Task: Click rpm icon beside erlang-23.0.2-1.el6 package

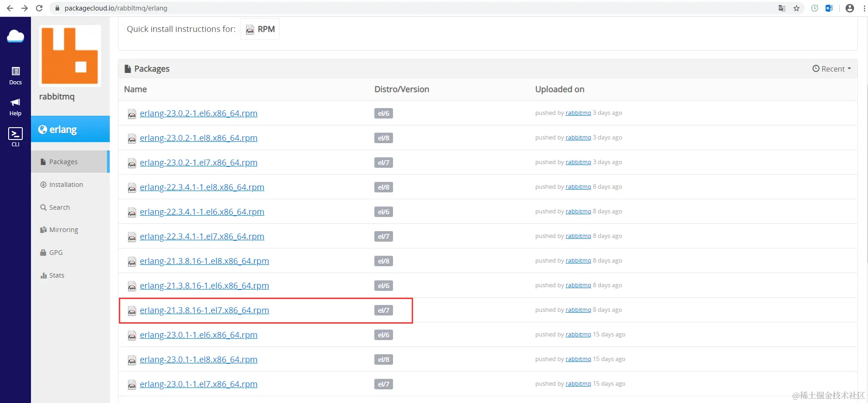Action: coord(132,114)
